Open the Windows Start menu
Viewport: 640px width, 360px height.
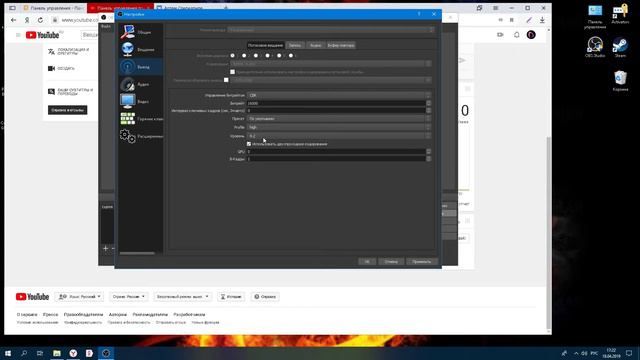coord(8,353)
